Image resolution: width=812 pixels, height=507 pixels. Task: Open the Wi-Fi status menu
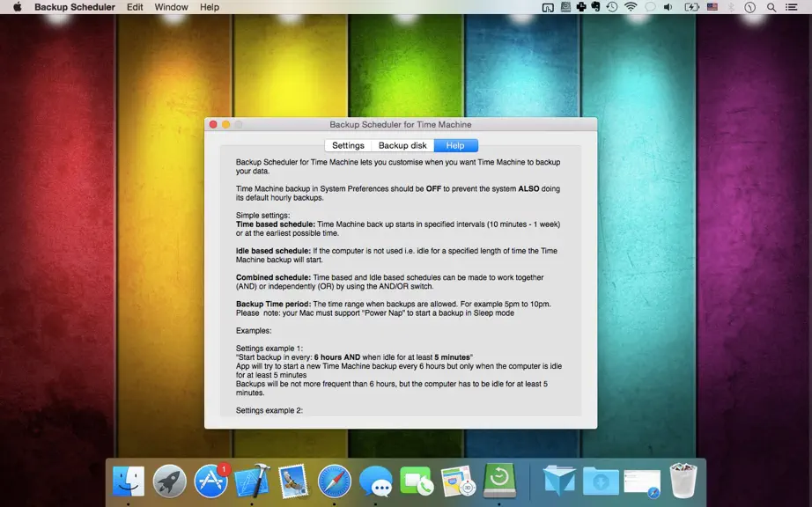[x=631, y=7]
